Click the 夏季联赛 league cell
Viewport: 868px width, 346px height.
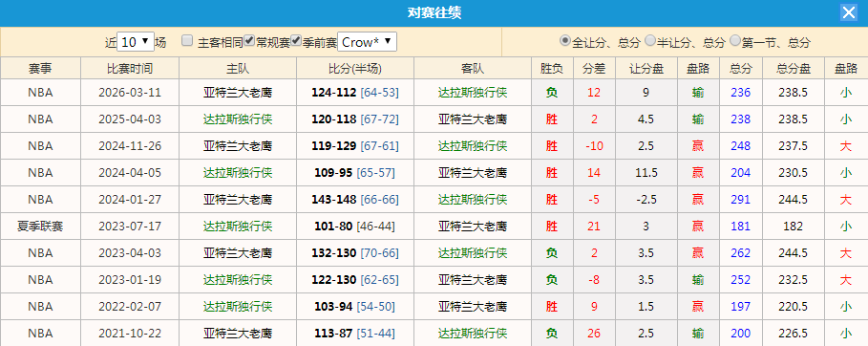40,227
